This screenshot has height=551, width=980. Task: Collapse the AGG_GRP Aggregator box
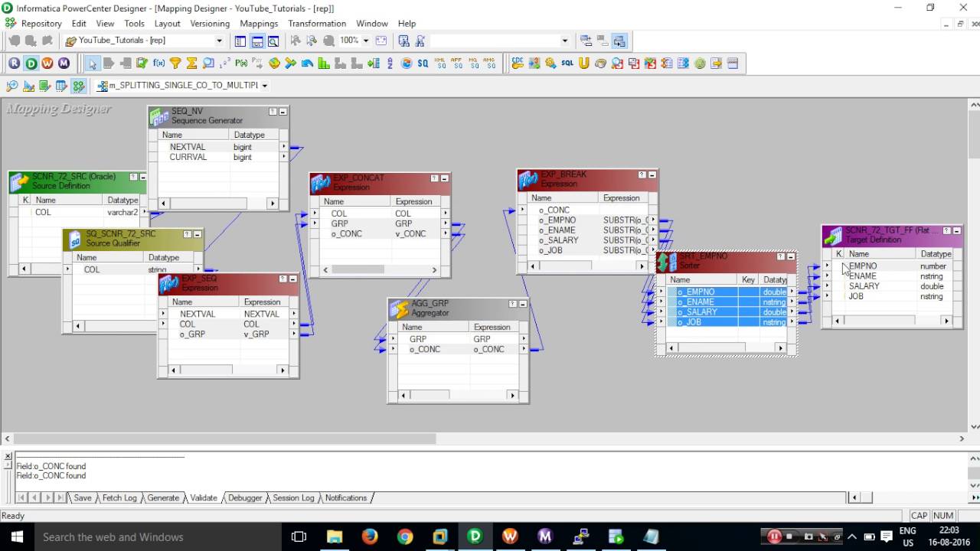pyautogui.click(x=523, y=304)
